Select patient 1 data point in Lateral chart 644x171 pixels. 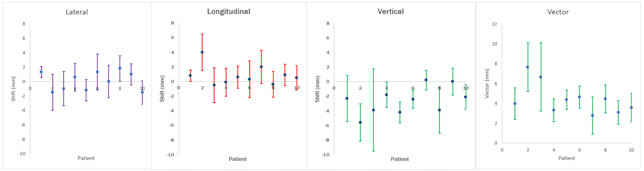[x=41, y=72]
